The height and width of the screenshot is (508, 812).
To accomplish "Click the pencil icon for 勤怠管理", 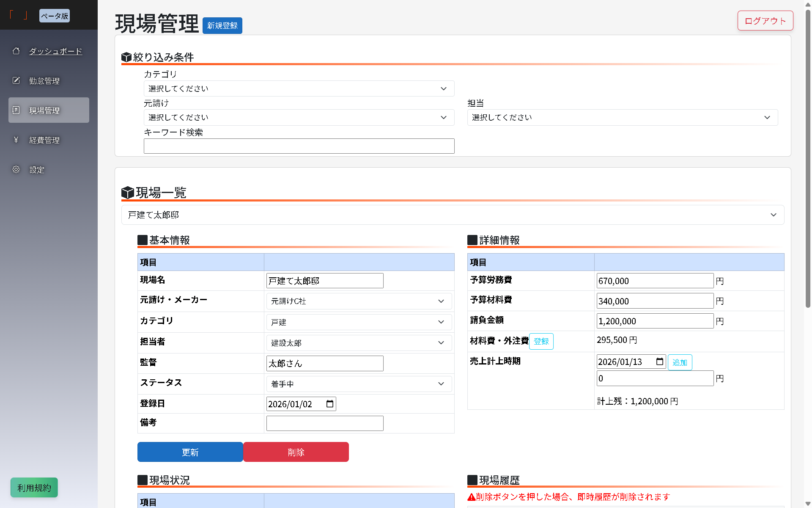I will 16,80.
